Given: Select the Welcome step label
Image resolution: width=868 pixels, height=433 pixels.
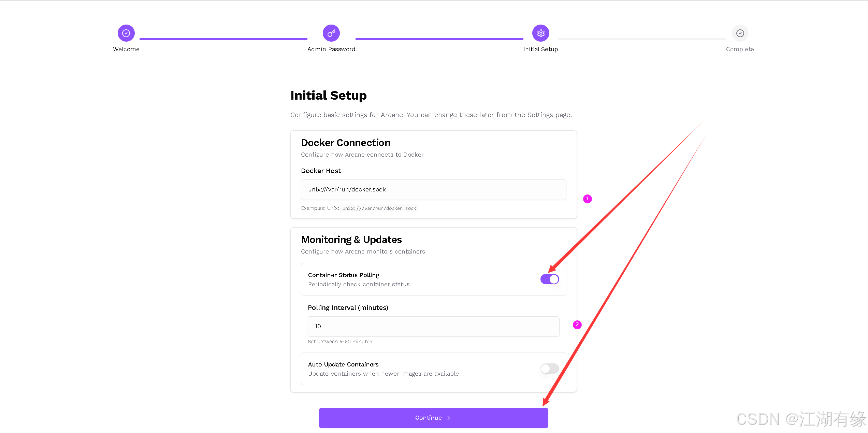Looking at the screenshot, I should 126,49.
